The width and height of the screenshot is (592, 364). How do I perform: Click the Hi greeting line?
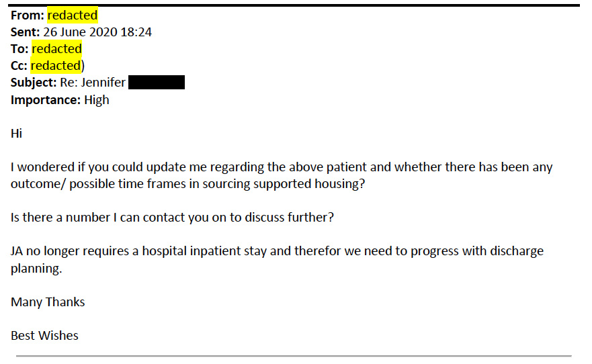[x=16, y=134]
